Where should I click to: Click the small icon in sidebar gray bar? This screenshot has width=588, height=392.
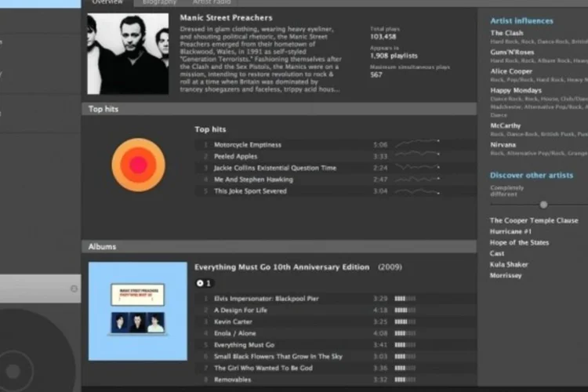74,289
